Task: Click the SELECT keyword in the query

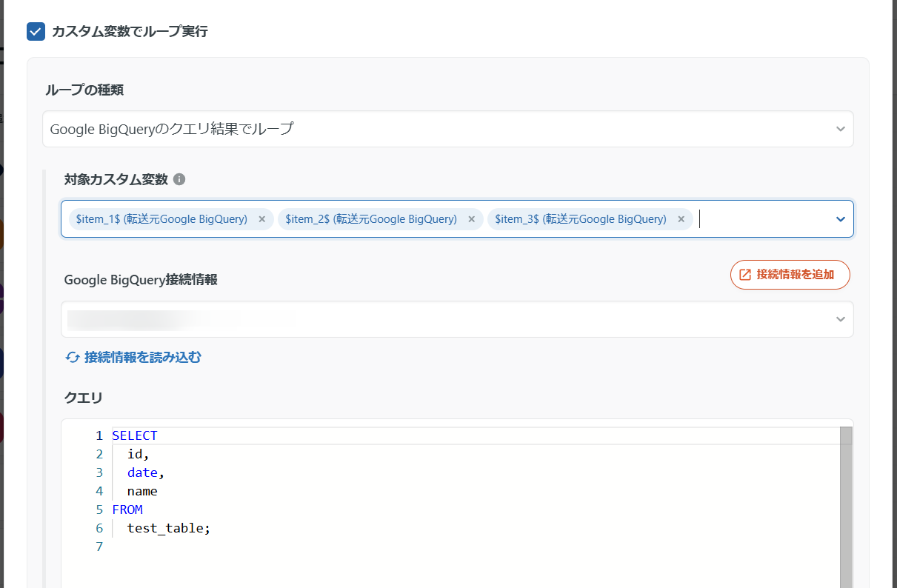Action: (135, 435)
